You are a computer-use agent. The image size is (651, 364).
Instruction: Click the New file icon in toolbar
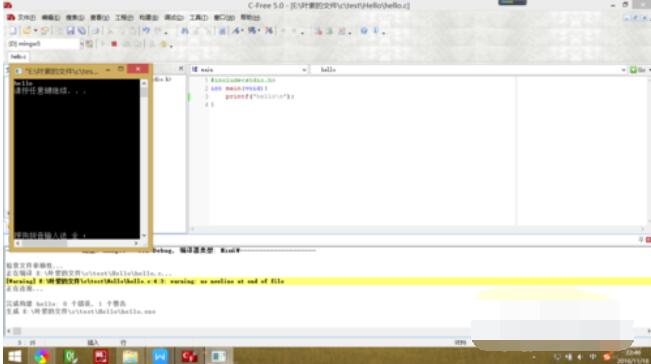[x=12, y=31]
